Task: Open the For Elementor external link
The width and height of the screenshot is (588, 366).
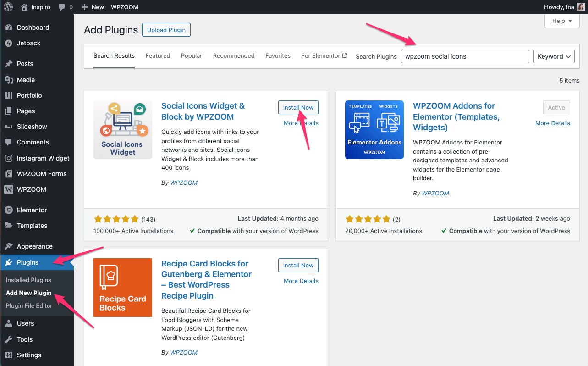Action: (324, 56)
